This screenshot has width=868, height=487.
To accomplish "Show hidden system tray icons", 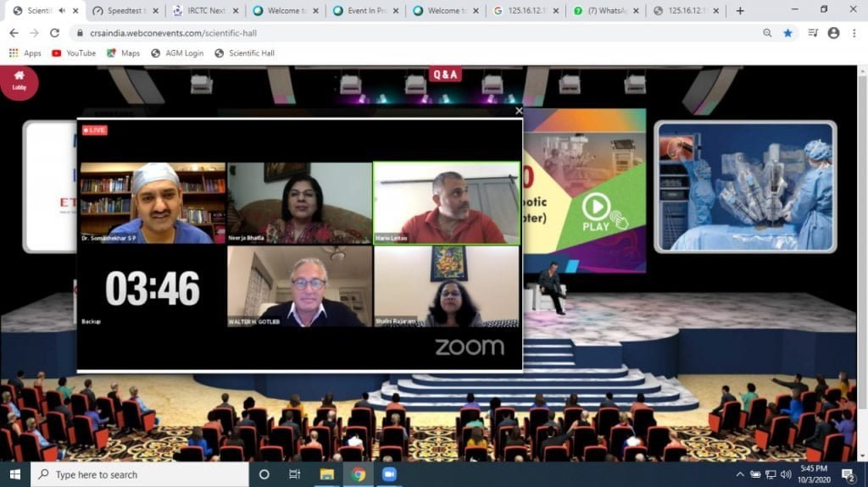I will coord(740,474).
